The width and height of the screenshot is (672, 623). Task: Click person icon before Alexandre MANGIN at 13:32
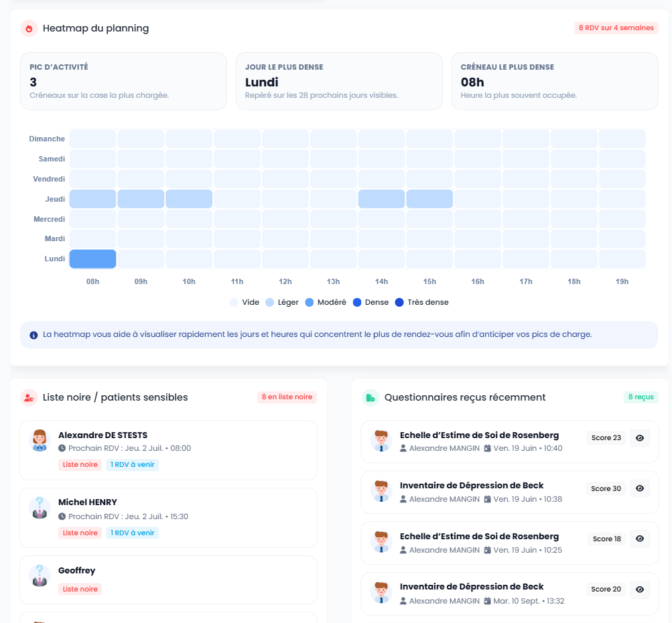point(403,601)
